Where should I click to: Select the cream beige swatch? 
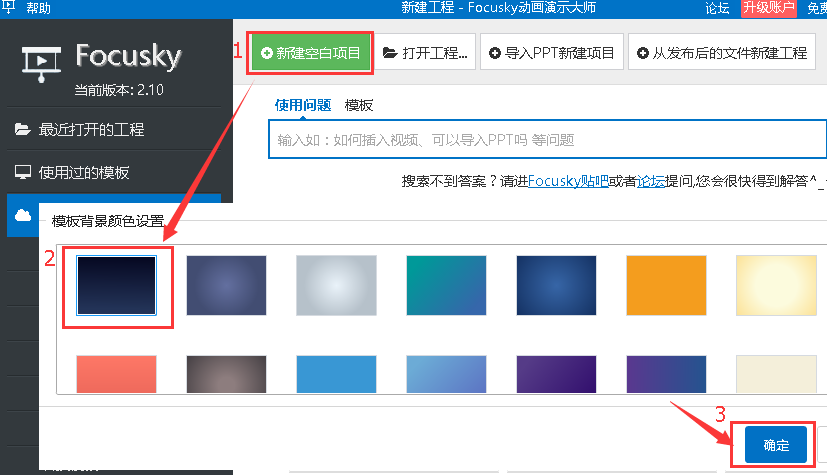coord(776,374)
